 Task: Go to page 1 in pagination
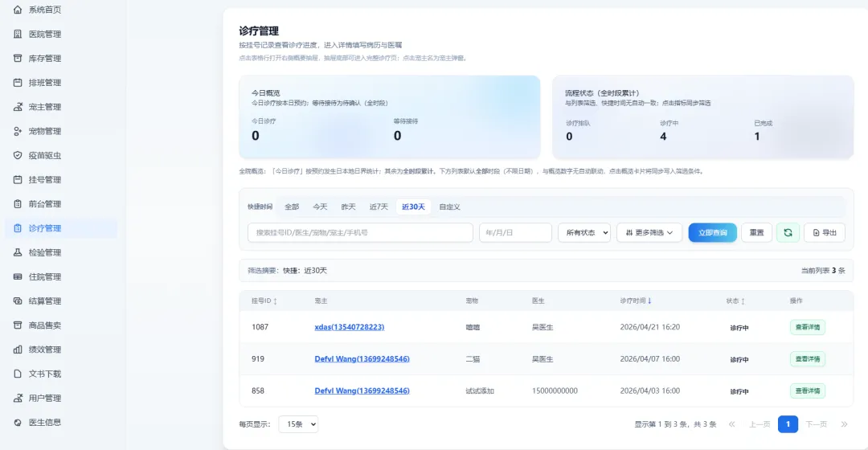click(788, 424)
